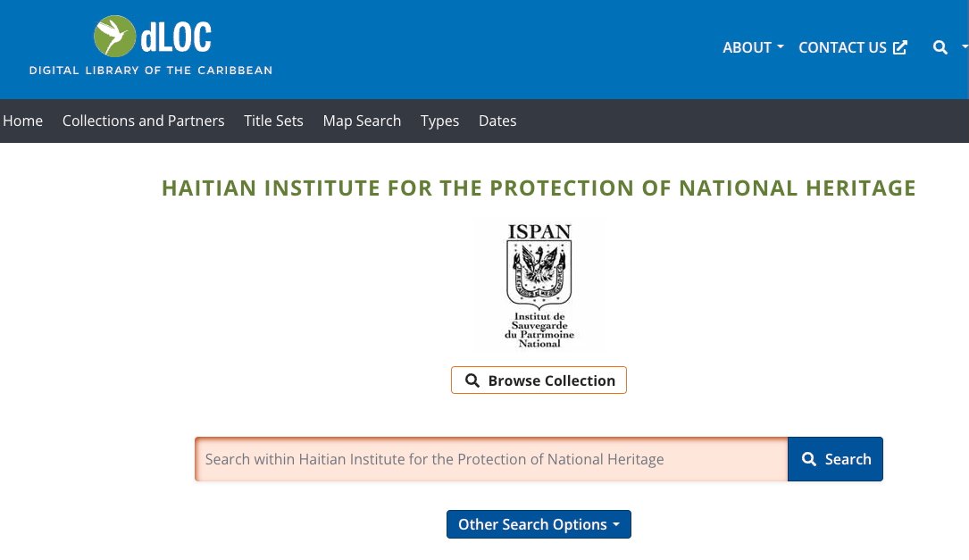This screenshot has height=560, width=969.
Task: Click the caret arrow next to header search
Action: tap(964, 48)
